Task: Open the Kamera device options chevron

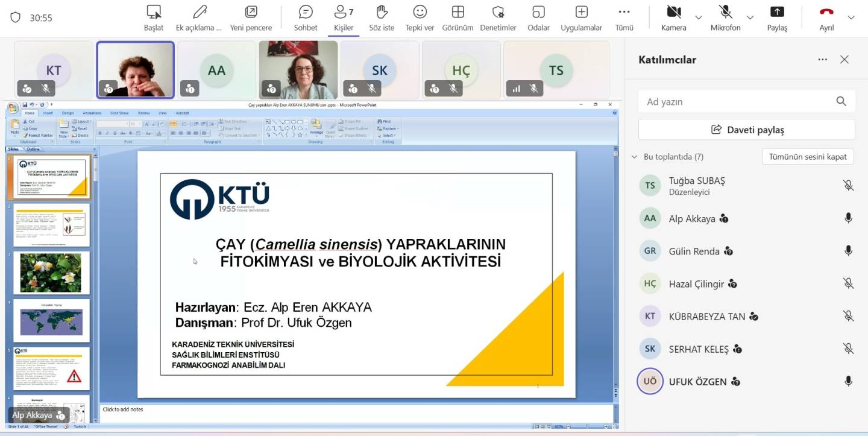Action: pyautogui.click(x=698, y=17)
